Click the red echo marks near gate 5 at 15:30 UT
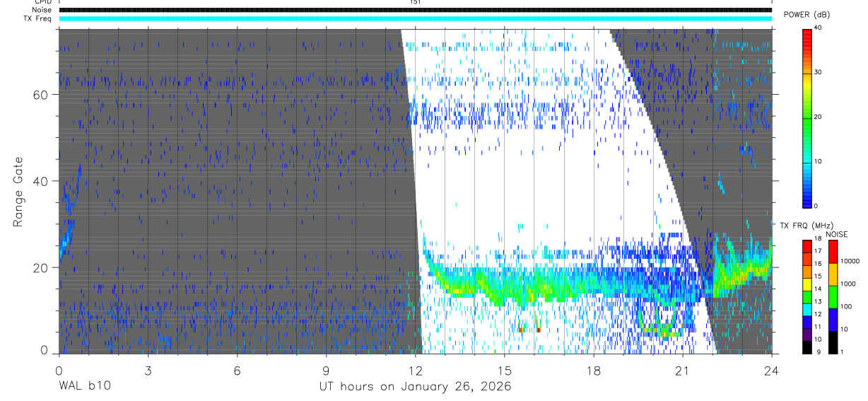Image resolution: width=868 pixels, height=401 pixels. 521,330
